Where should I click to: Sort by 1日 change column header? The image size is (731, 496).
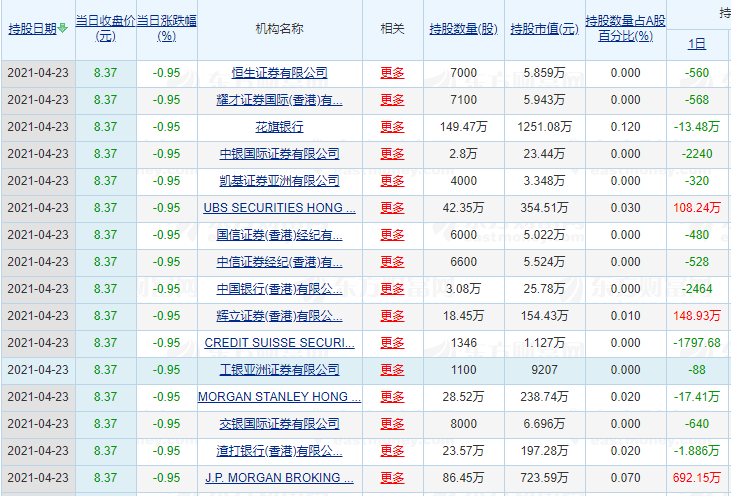pos(697,44)
